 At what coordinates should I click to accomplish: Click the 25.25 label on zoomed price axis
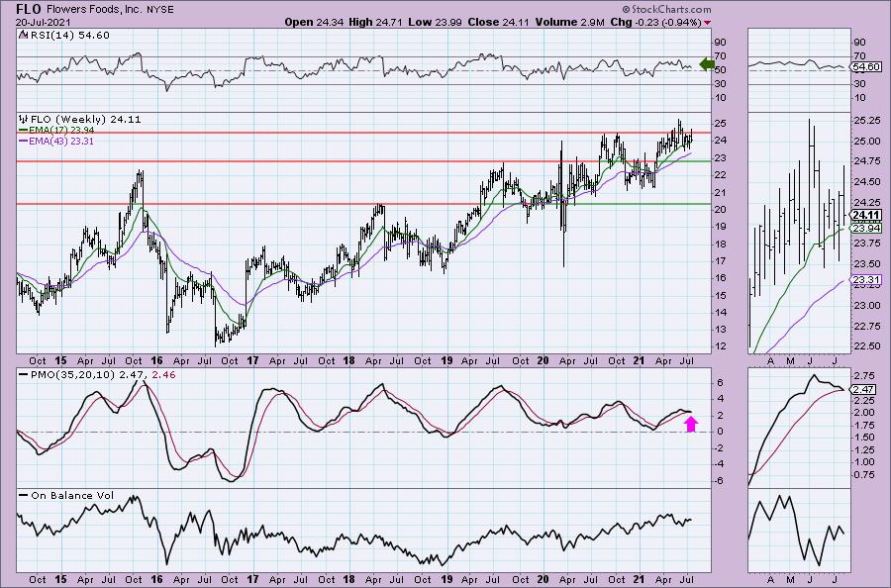point(867,121)
